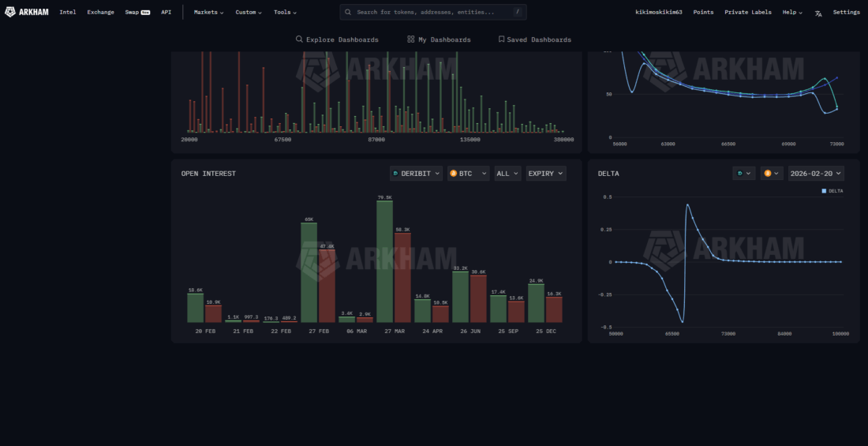868x446 pixels.
Task: Click the red 26 JUN 30.6K bar
Action: point(478,298)
